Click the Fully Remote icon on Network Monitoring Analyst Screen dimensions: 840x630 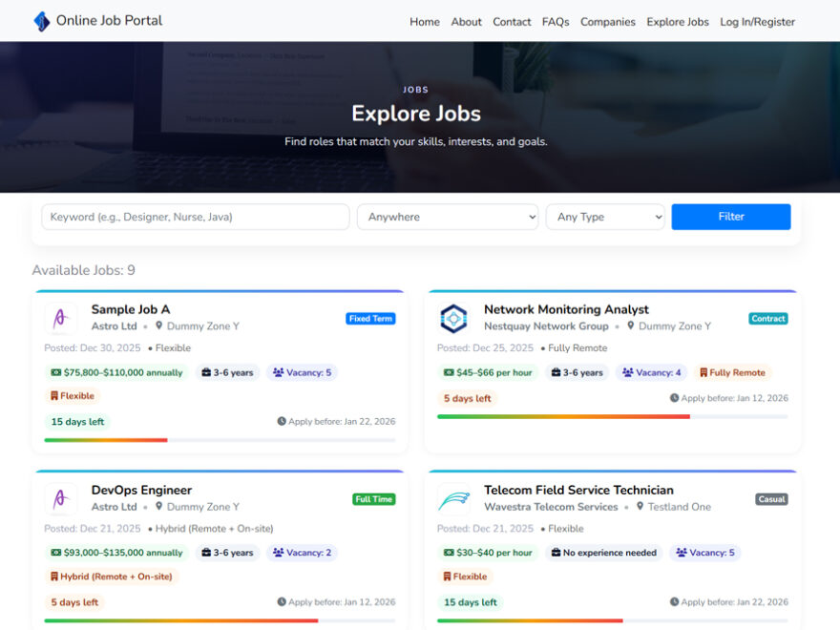tap(704, 372)
